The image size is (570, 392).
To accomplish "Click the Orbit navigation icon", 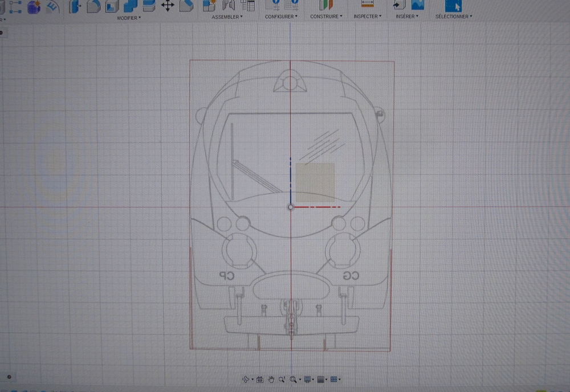I will [x=246, y=379].
